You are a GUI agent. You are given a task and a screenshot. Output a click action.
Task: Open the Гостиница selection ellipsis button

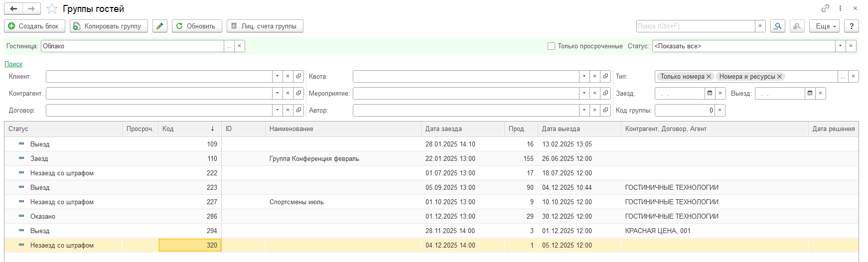[229, 46]
